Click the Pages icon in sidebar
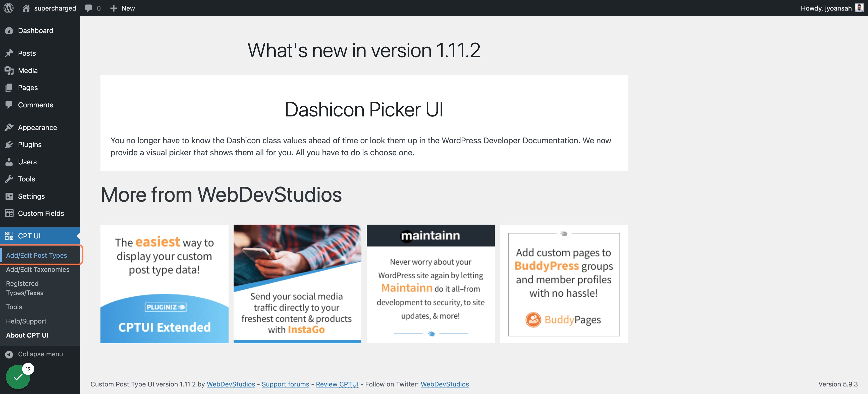 9,88
